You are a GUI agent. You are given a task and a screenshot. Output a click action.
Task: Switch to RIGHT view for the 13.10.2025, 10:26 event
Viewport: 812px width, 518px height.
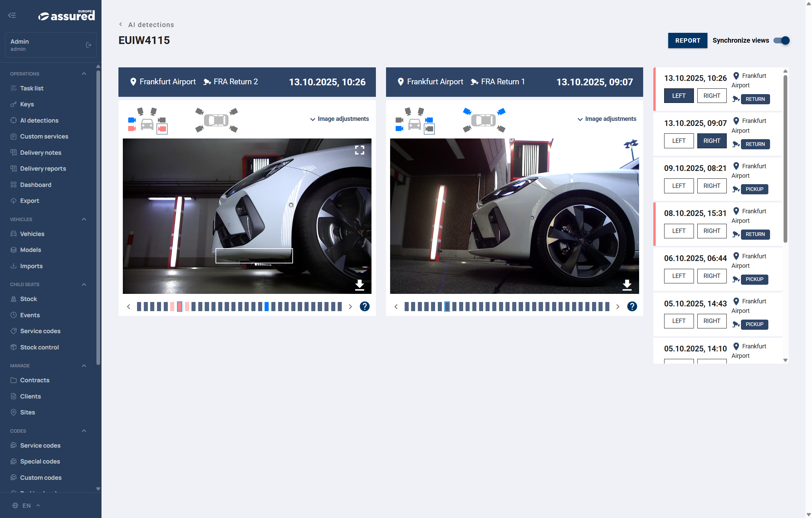[712, 95]
